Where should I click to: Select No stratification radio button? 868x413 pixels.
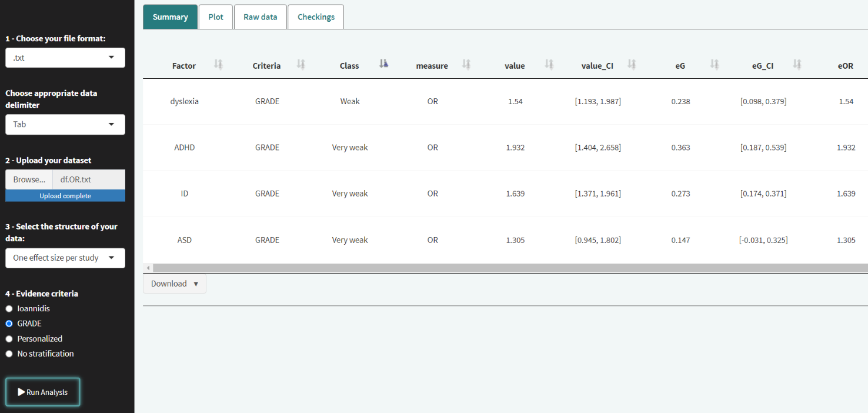coord(9,354)
